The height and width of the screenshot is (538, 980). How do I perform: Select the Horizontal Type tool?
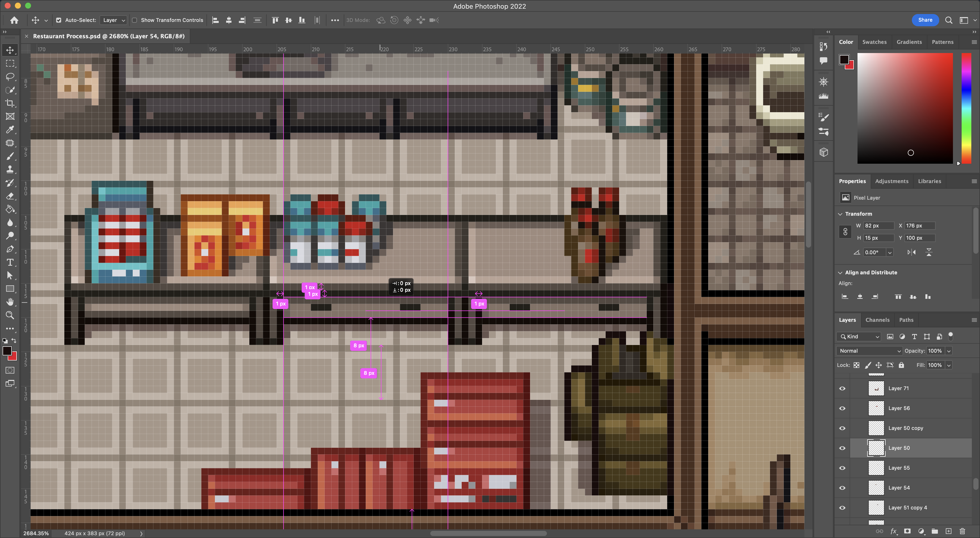click(x=10, y=262)
